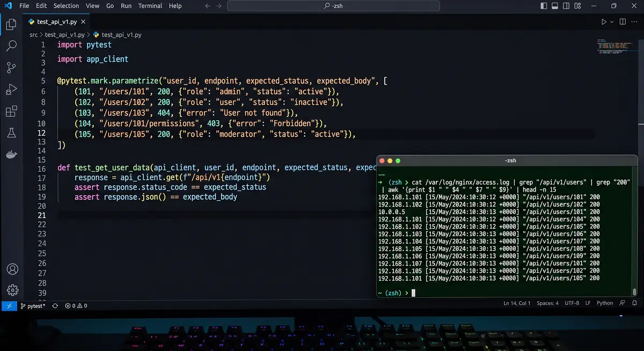
Task: Toggle the primary side bar
Action: point(544,6)
